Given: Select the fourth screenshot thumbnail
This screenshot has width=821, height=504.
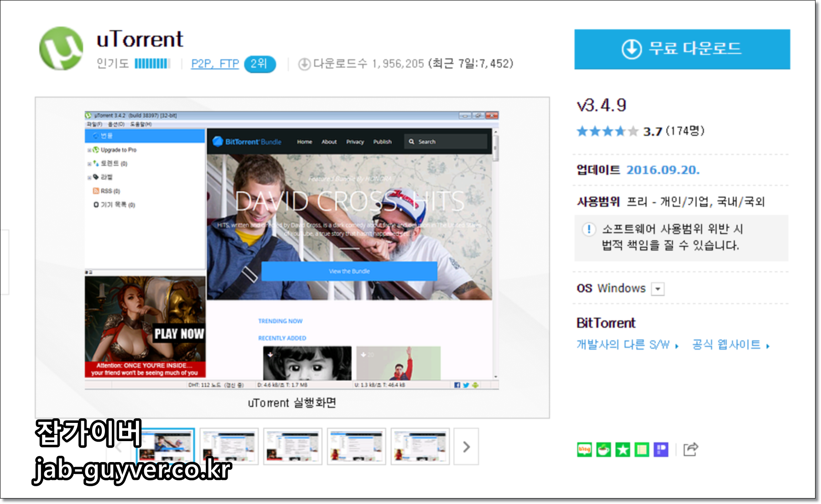Looking at the screenshot, I should (357, 447).
